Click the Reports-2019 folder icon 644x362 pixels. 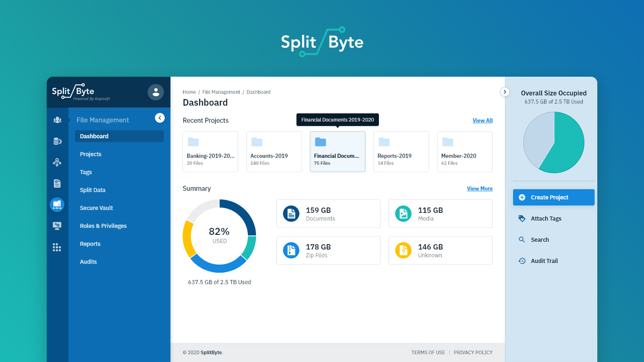coord(384,142)
